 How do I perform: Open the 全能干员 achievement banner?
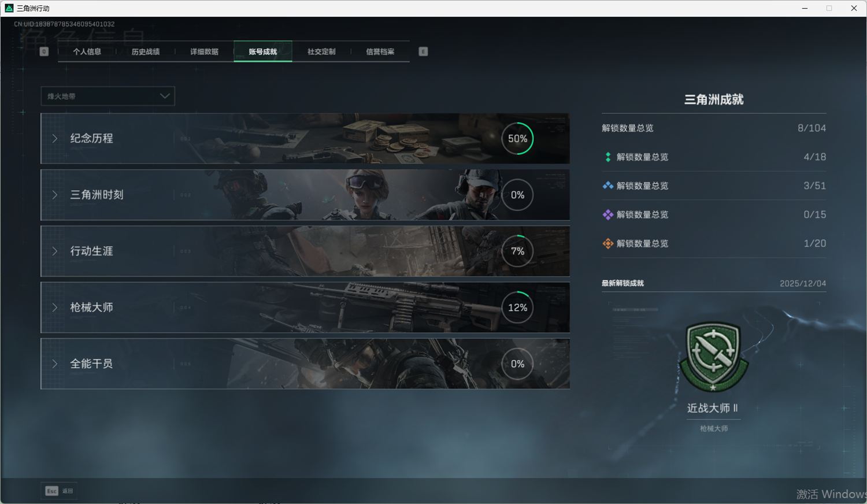[x=305, y=364]
